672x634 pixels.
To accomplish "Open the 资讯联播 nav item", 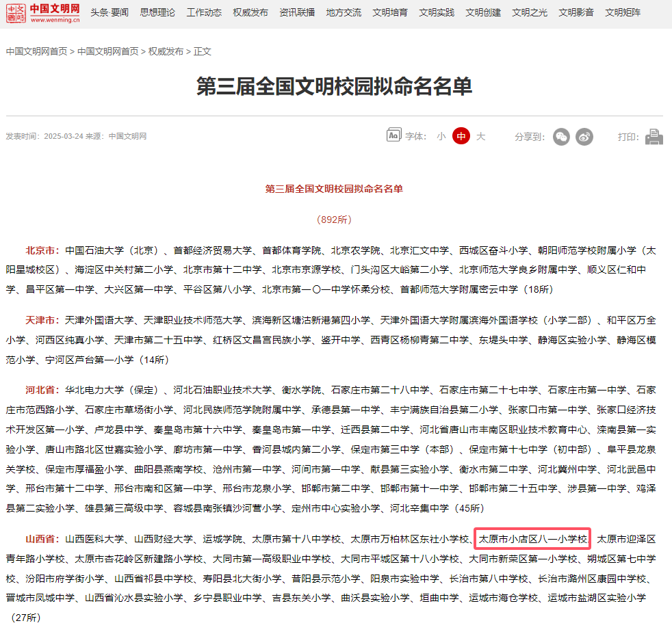I will coord(297,12).
